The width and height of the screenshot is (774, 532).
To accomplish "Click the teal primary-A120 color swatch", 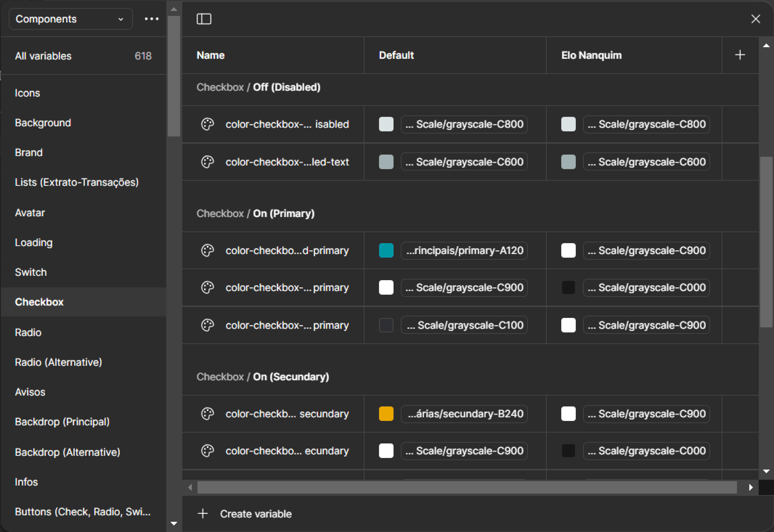I will [386, 251].
